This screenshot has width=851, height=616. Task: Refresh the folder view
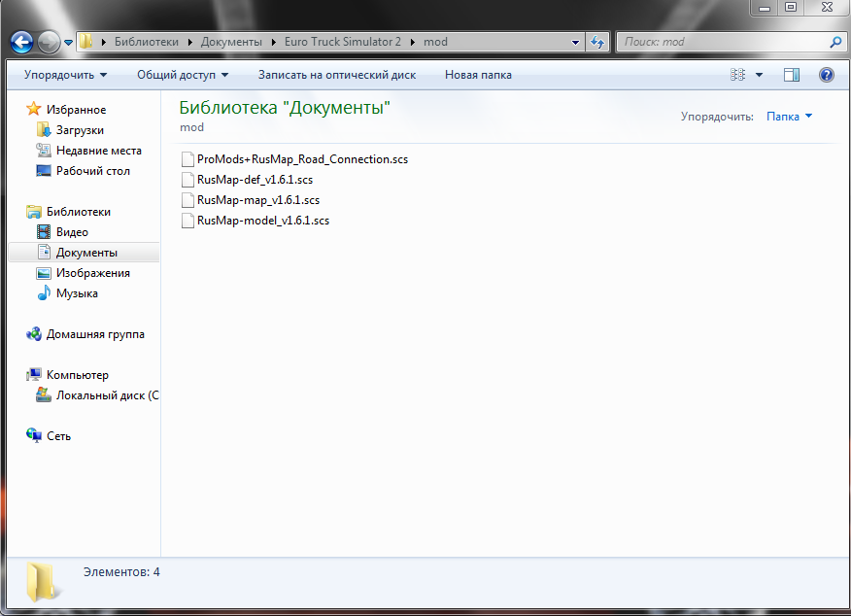(597, 42)
